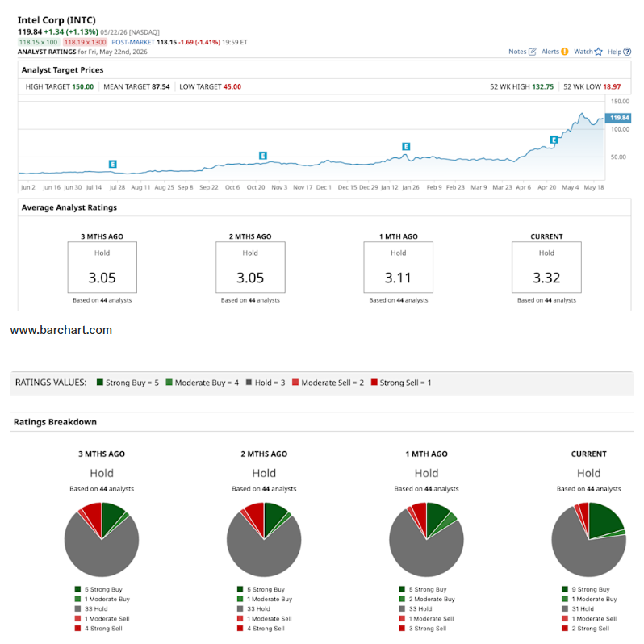
Task: Click '1 Moderate Sell' under CURRENT pie
Action: point(589,619)
